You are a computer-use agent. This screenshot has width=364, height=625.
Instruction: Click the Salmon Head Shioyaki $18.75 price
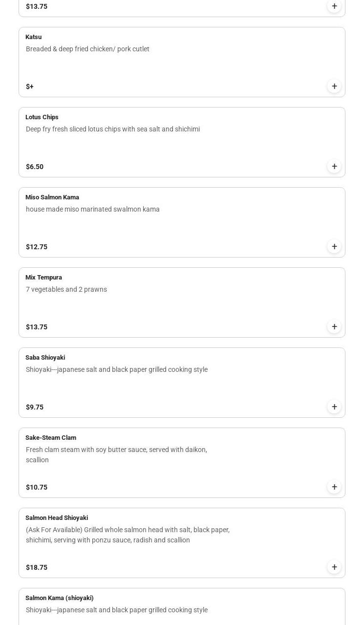click(37, 567)
